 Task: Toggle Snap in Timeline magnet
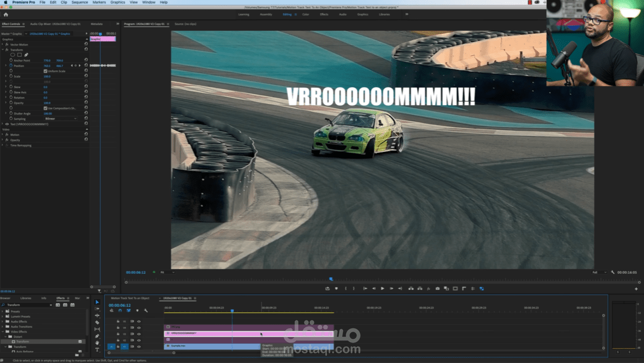pyautogui.click(x=120, y=311)
